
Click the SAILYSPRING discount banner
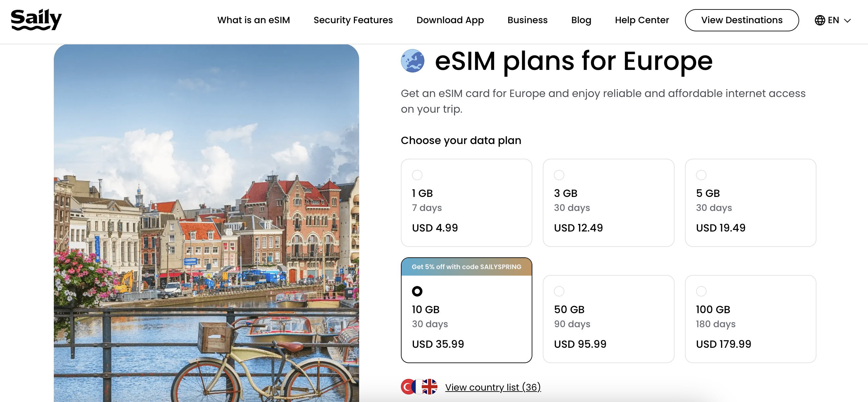click(466, 267)
